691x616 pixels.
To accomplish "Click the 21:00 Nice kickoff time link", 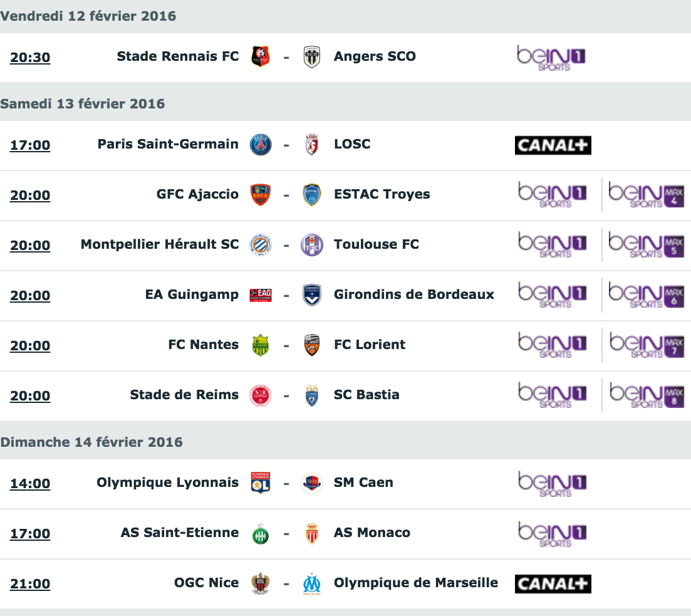I will [30, 584].
